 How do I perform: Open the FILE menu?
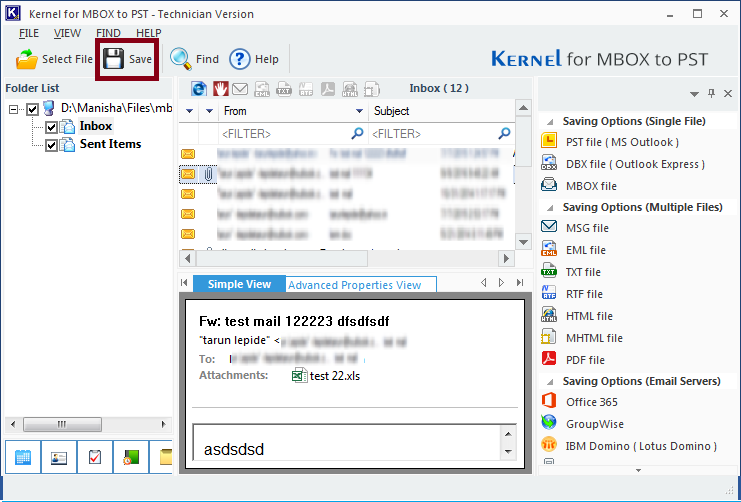point(29,33)
